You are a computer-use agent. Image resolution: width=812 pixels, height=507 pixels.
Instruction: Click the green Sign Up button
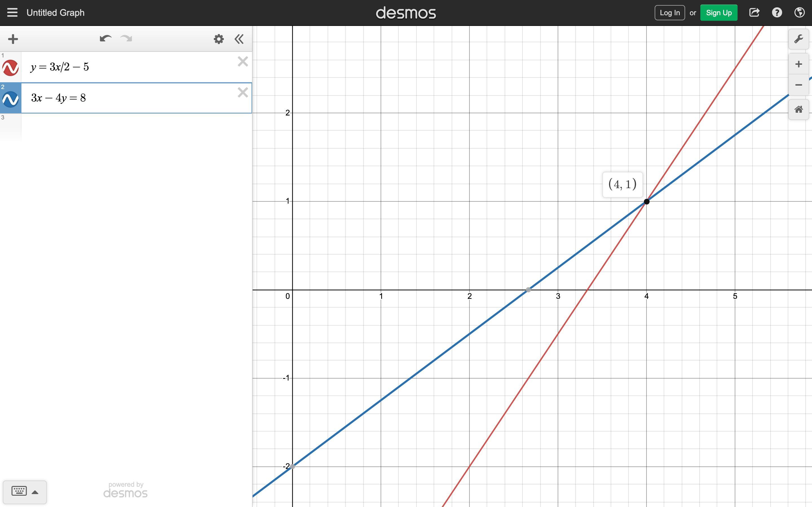[x=718, y=13]
